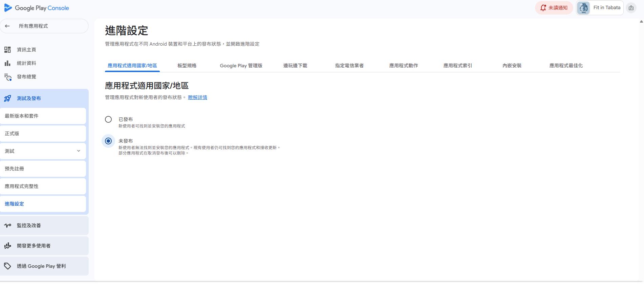Select the 已發布 radio button
Viewport: 644px width, 285px height.
[x=108, y=119]
